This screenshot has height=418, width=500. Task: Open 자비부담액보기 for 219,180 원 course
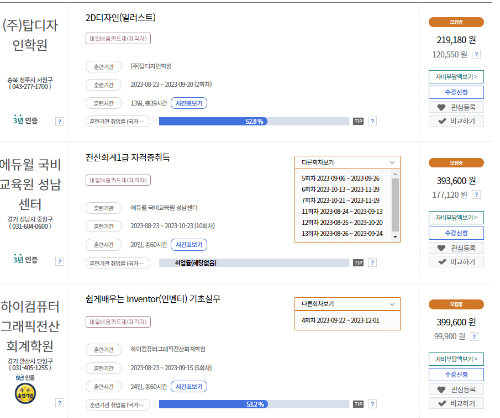click(x=456, y=77)
